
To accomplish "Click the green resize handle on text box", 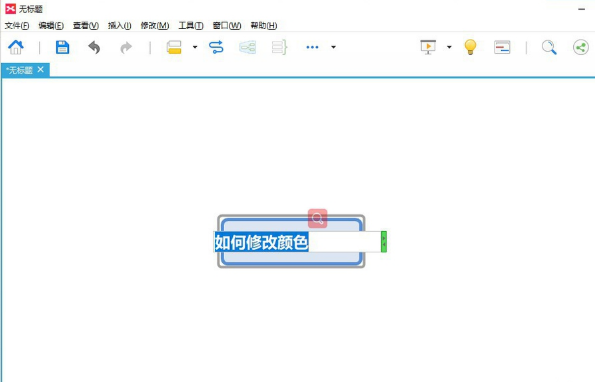I will tap(384, 241).
